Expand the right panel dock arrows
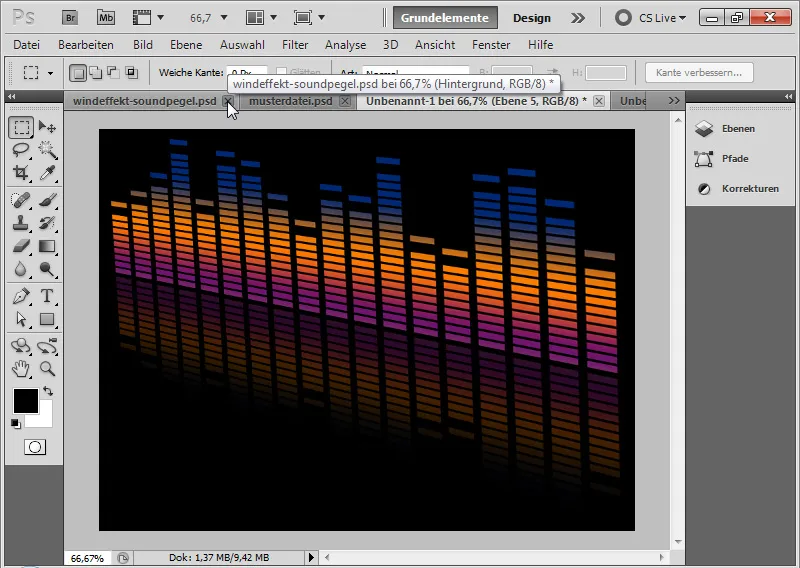 click(788, 96)
